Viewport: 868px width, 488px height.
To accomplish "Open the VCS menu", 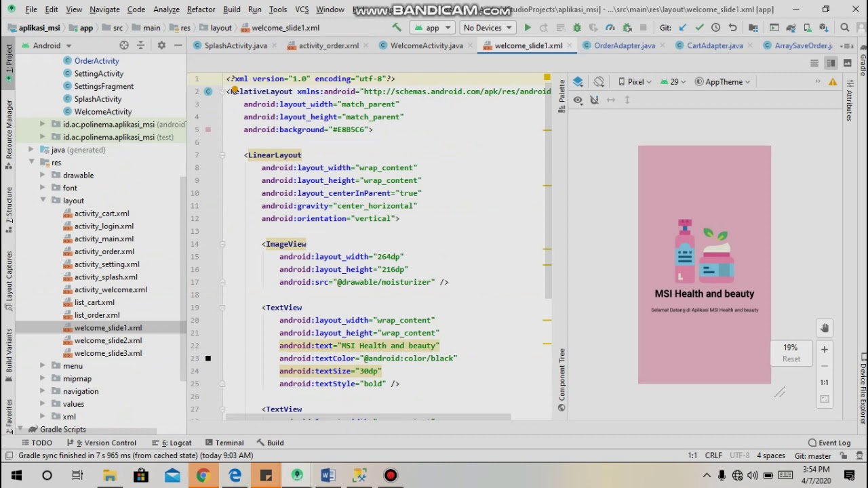I will point(302,9).
